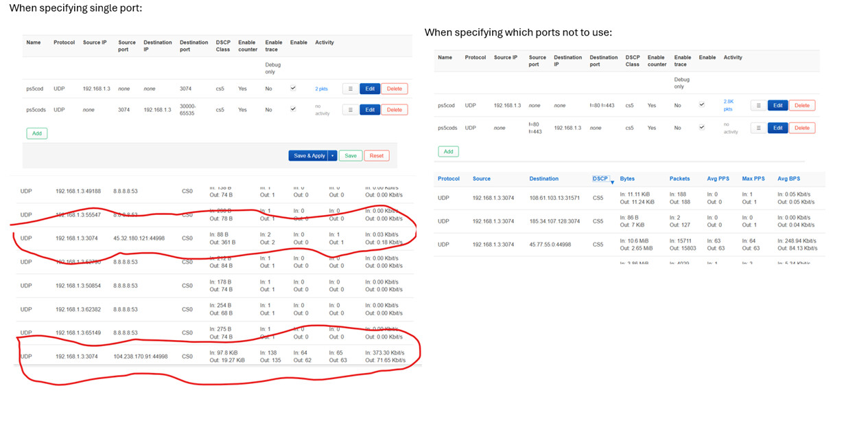Screen dimensions: 868x430
Task: Uncheck Enable checkbox for ps5cod in left table
Action: (x=293, y=89)
